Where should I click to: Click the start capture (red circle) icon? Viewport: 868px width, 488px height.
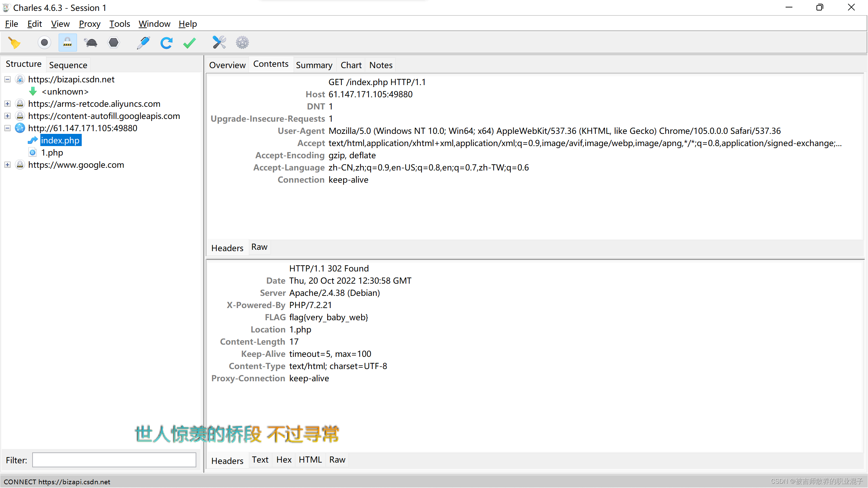click(44, 42)
